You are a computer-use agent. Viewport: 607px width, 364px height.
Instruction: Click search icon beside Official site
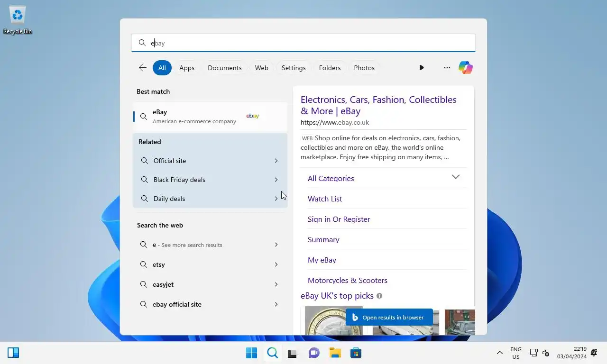point(145,161)
